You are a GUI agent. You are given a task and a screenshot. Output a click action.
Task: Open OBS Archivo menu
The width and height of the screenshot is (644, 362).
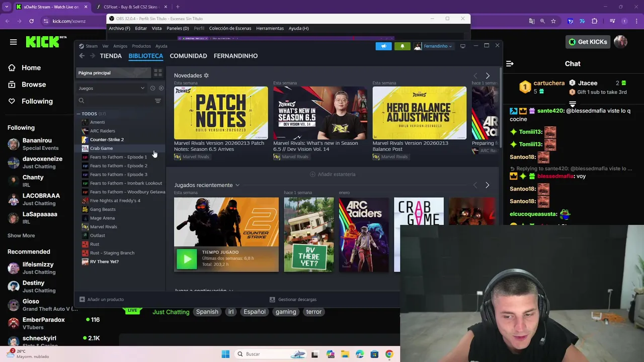click(119, 28)
